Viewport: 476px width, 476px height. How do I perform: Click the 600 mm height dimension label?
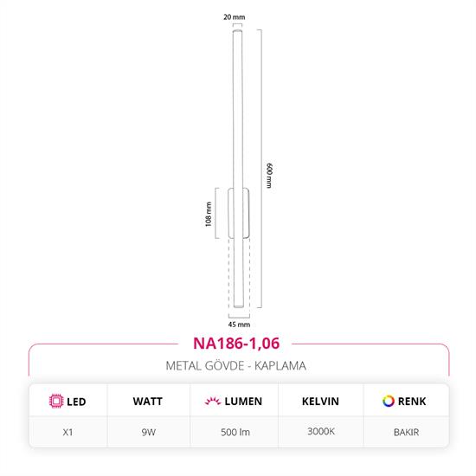coord(269,176)
